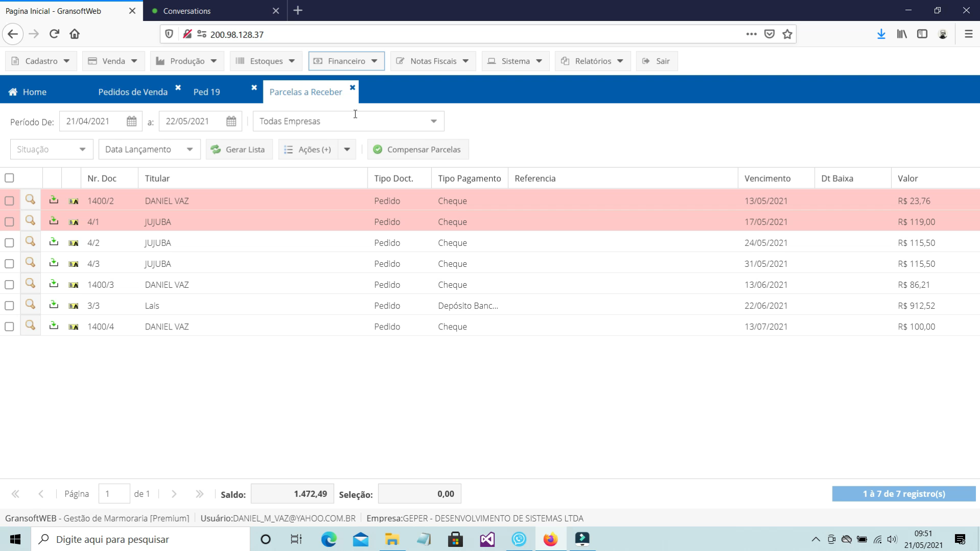Open calendar picker for end date 22/05/2021
Screen dimensions: 980x551
click(x=231, y=121)
